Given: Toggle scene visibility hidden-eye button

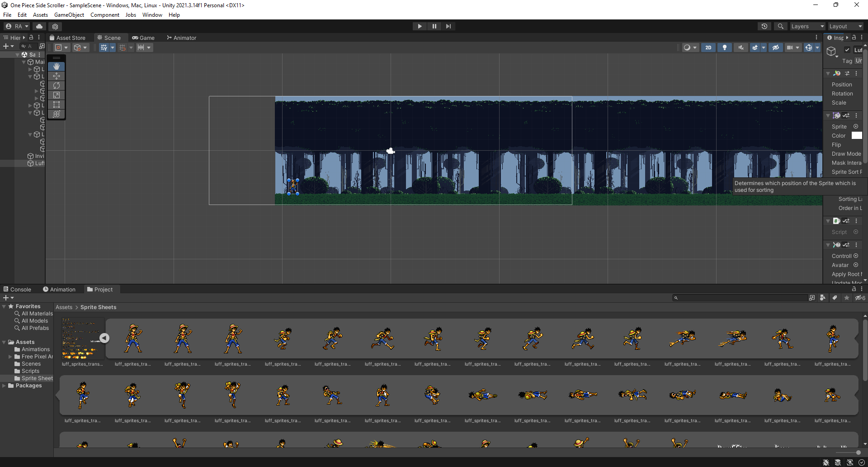Looking at the screenshot, I should click(x=776, y=48).
